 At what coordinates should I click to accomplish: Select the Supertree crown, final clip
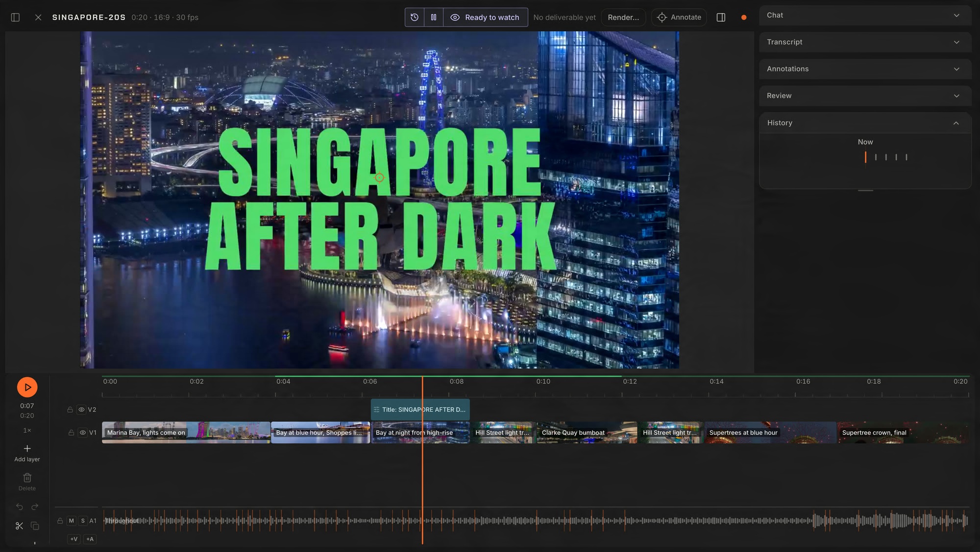[903, 433]
